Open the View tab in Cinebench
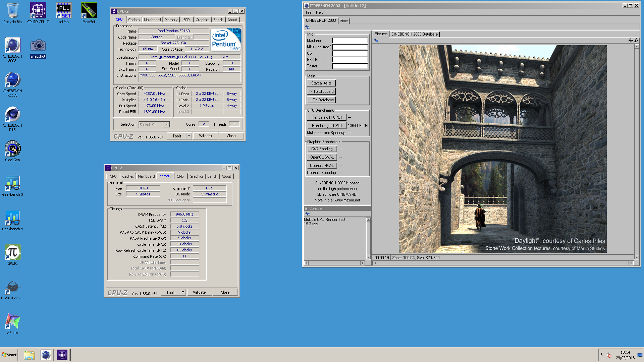Screen dimensions: 644x362 (344, 21)
